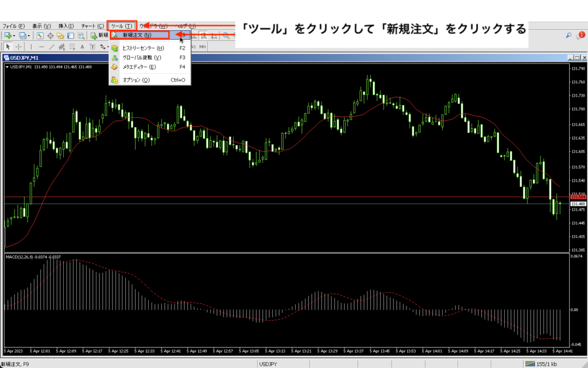Click the -0.045 MACD scale value

[576, 344]
